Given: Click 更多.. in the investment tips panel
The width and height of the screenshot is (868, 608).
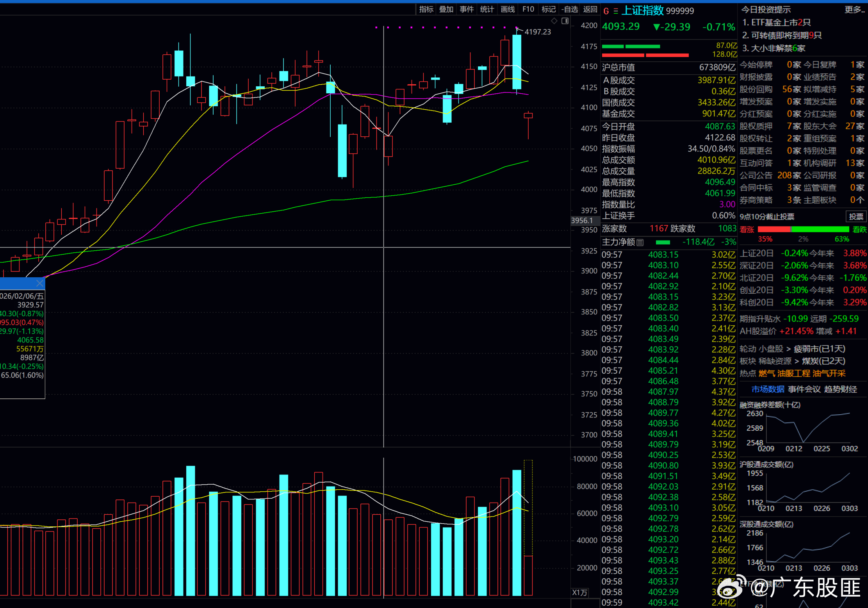Looking at the screenshot, I should click(854, 9).
